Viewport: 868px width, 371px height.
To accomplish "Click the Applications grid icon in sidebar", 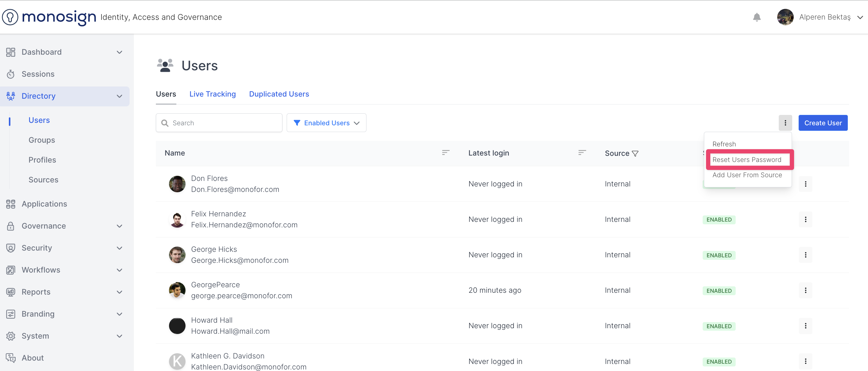I will point(11,204).
